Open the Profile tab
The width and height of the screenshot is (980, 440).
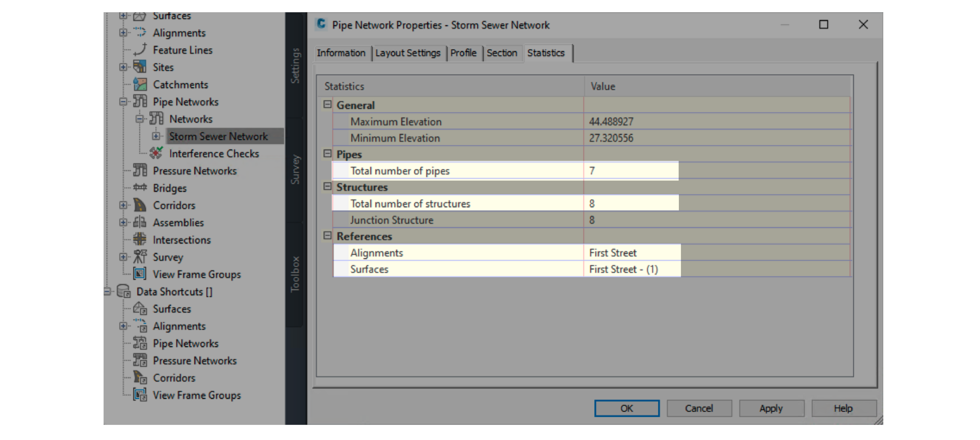click(x=463, y=53)
